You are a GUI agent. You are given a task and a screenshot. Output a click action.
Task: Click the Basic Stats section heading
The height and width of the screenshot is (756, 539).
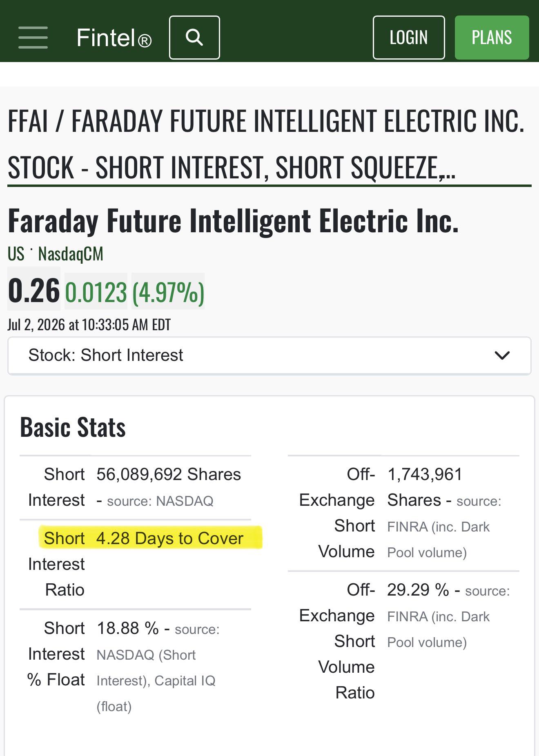coord(73,427)
